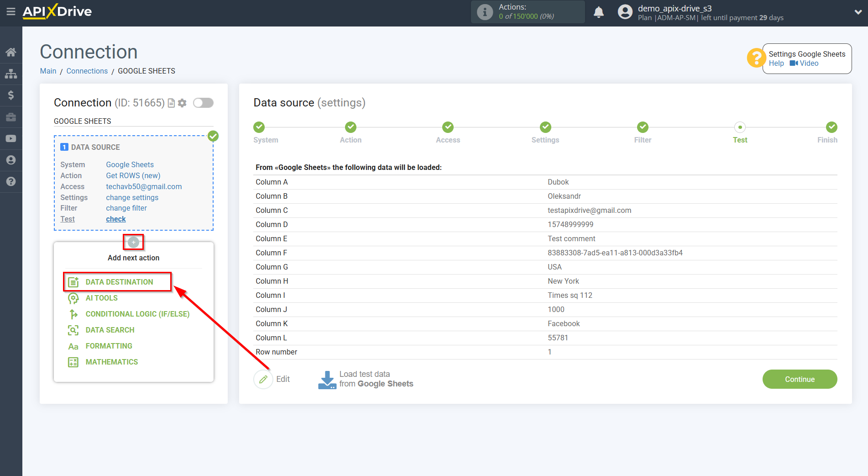Open connection settings gear icon
The image size is (868, 476).
(182, 103)
